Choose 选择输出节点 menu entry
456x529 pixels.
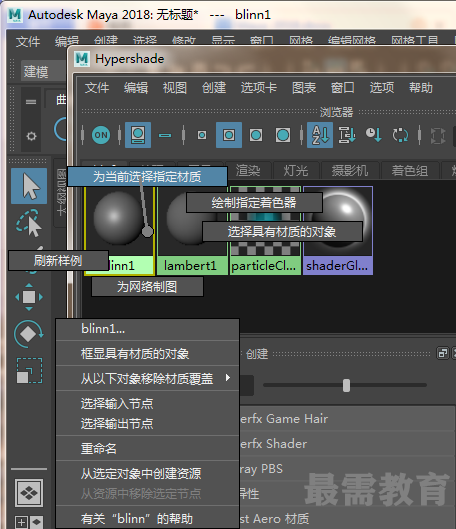148,423
